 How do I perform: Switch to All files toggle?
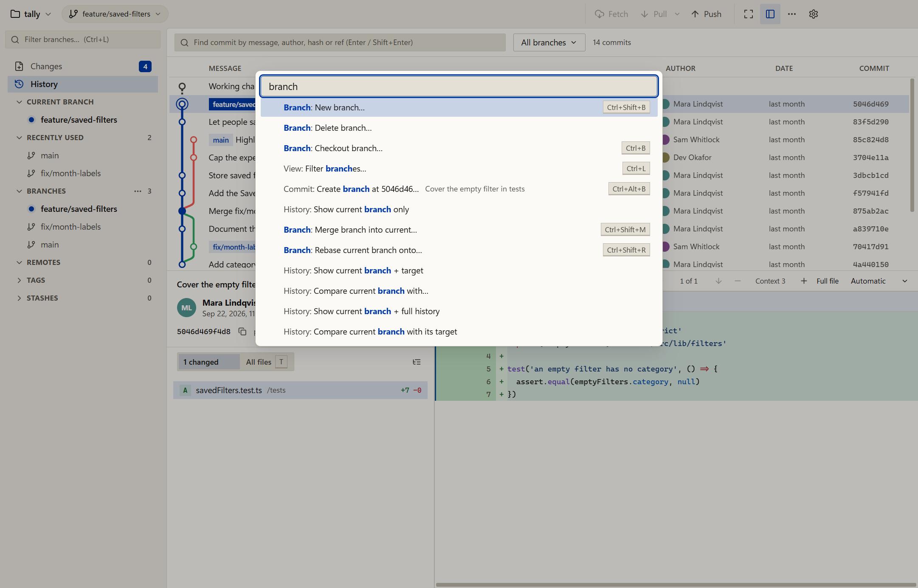(266, 362)
